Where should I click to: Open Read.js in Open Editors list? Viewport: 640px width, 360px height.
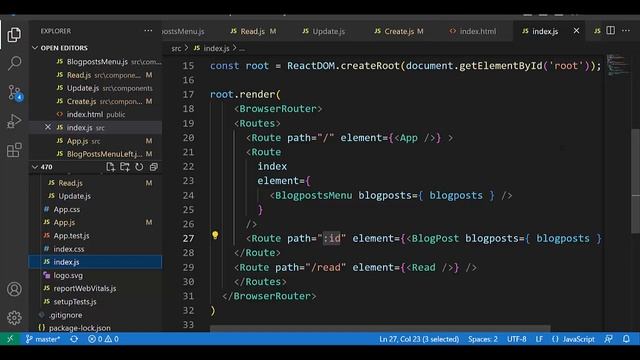(x=96, y=75)
